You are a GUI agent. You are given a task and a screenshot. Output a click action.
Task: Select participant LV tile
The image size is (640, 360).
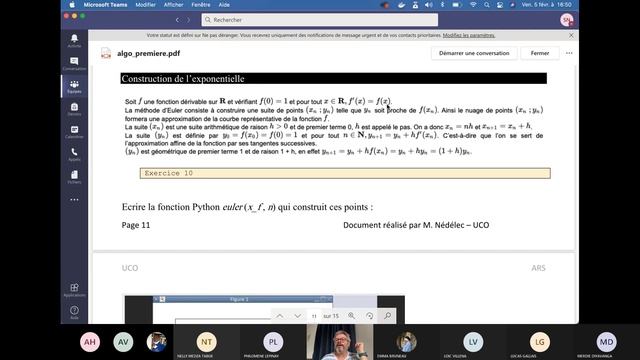point(473,342)
